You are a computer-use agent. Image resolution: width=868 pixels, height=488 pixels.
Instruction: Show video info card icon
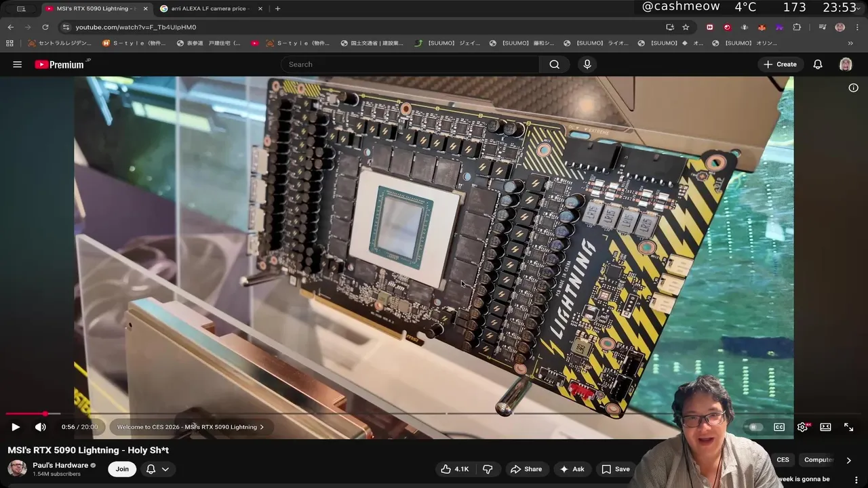[x=853, y=87]
